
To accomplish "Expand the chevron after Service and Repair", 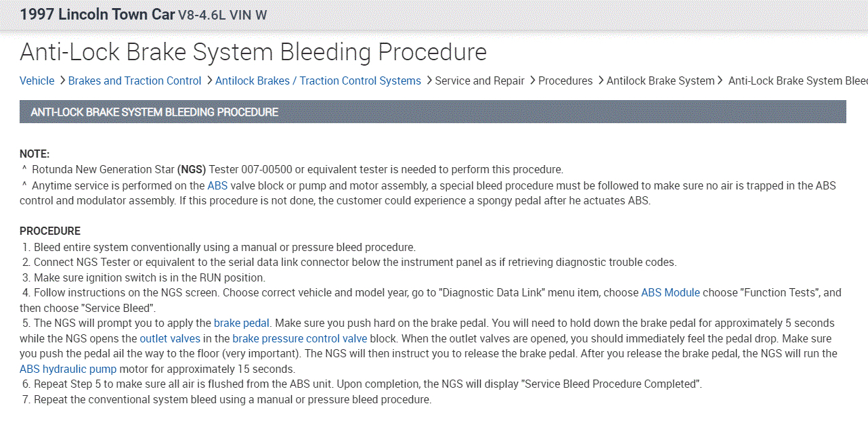I will pos(532,81).
